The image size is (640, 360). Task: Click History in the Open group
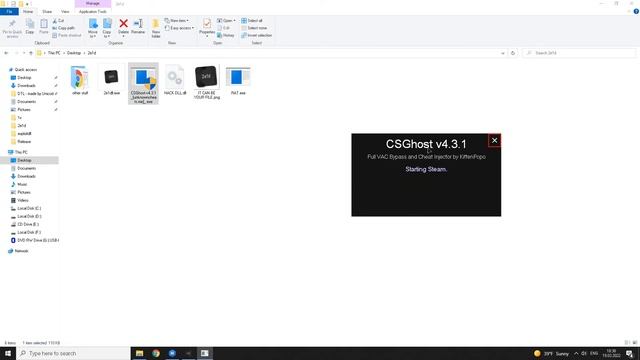[x=226, y=35]
